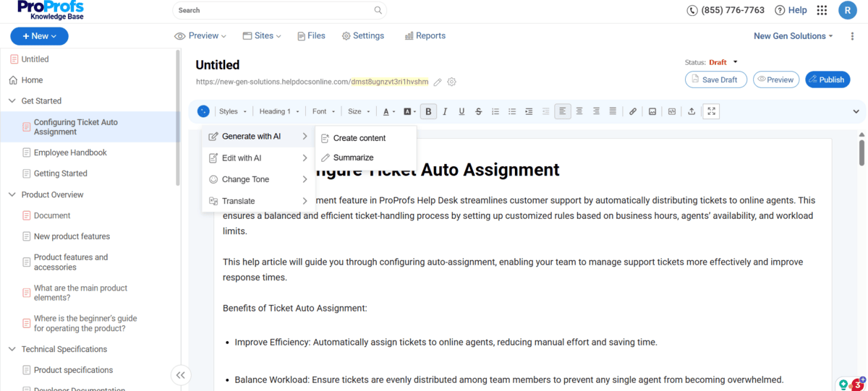This screenshot has height=391, width=868.
Task: Open Settings from top menu
Action: [x=363, y=35]
